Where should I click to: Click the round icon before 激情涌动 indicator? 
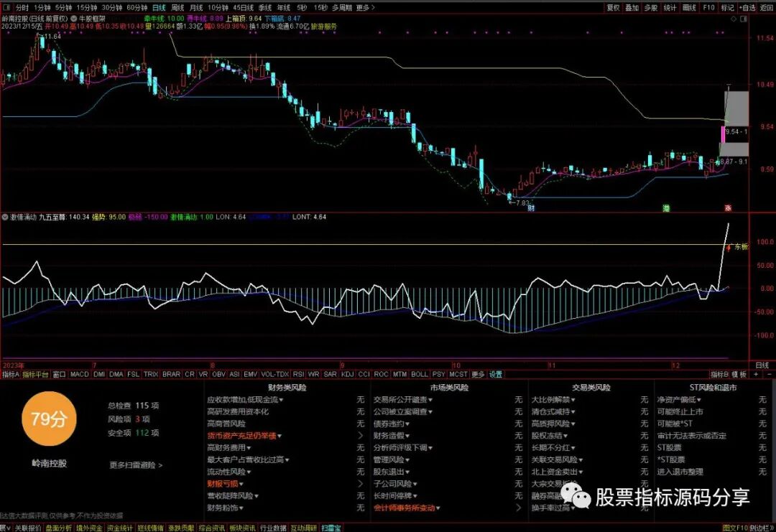(5, 217)
